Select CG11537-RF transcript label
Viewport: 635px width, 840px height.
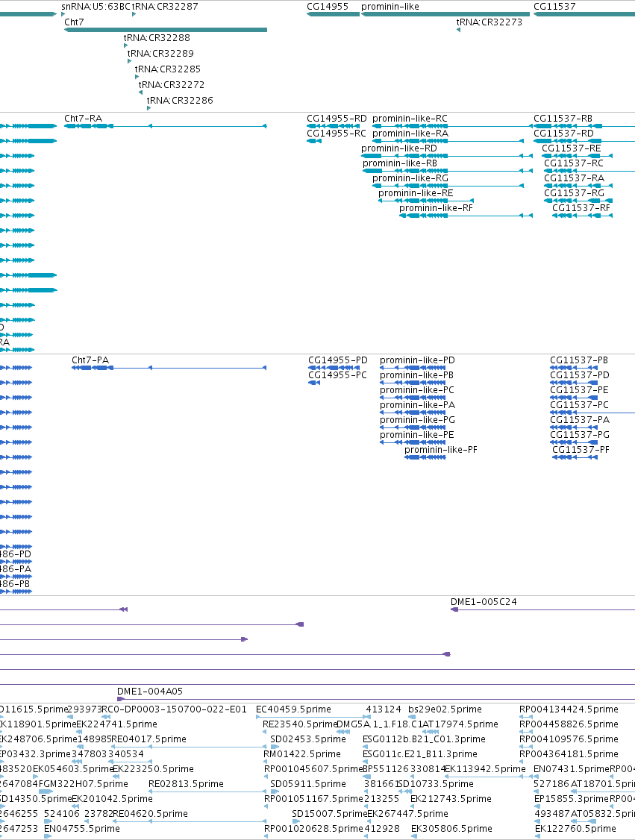point(581,208)
